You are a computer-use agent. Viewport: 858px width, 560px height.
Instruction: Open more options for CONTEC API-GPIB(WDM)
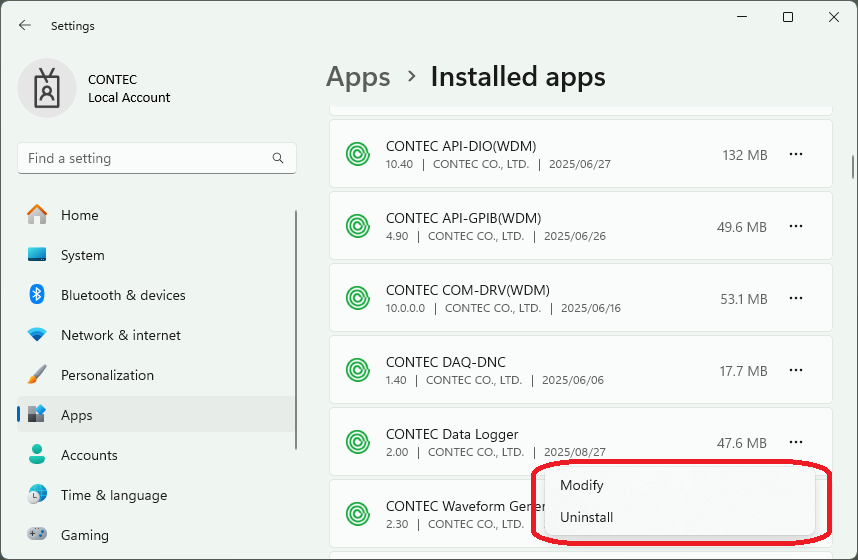coord(796,227)
